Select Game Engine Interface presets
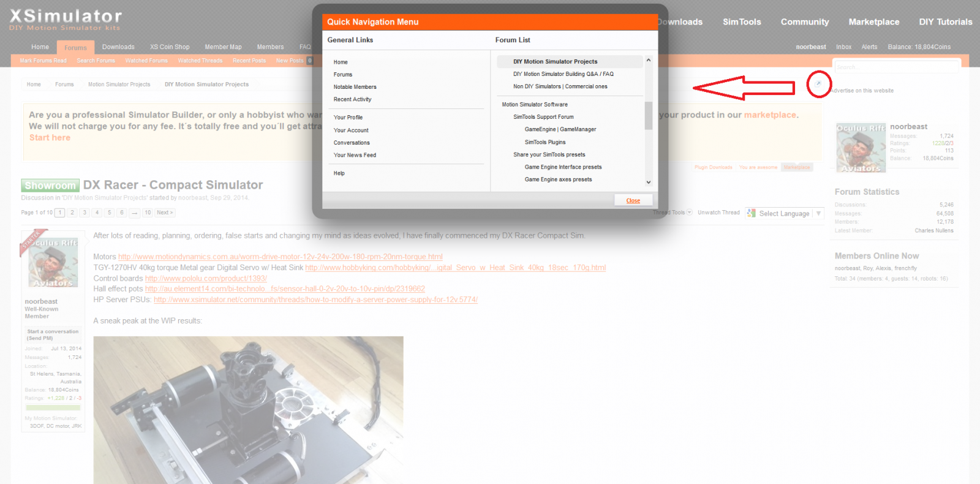This screenshot has width=980, height=484. [563, 167]
